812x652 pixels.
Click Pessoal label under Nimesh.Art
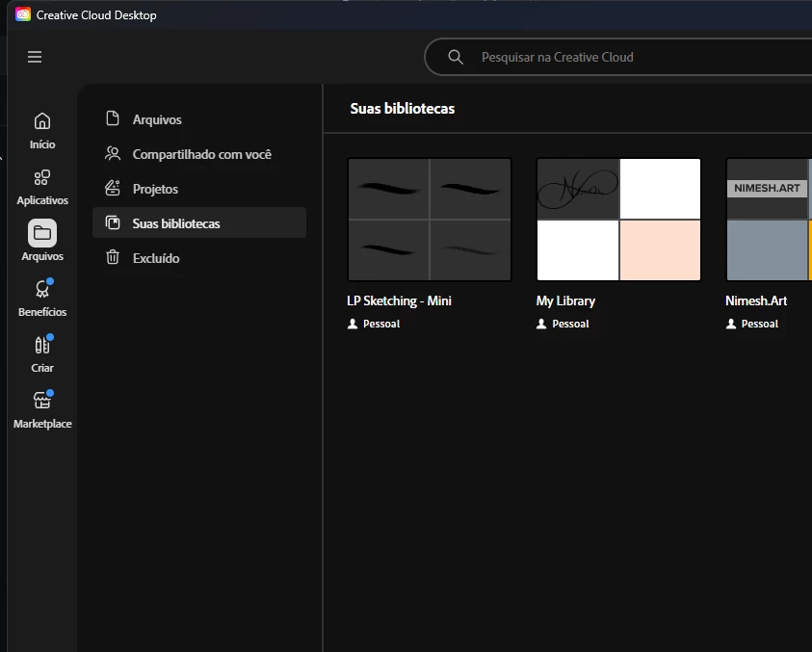pos(760,324)
